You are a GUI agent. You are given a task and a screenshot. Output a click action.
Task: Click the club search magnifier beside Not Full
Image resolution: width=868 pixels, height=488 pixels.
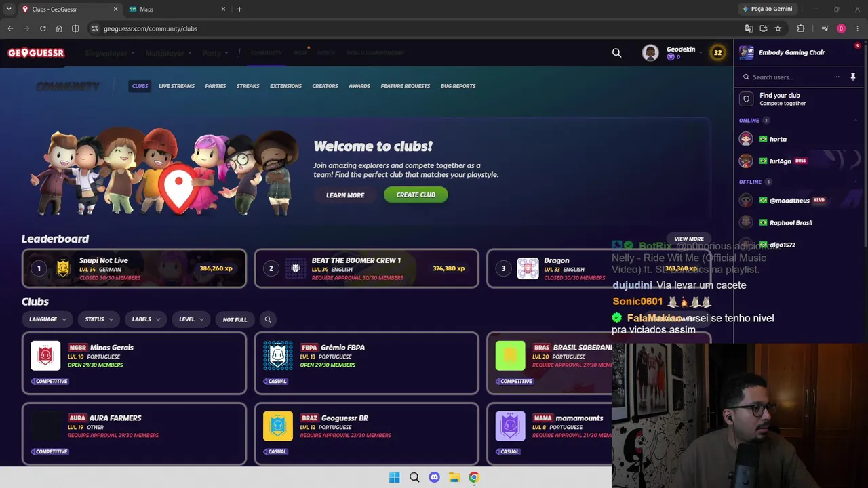click(268, 319)
